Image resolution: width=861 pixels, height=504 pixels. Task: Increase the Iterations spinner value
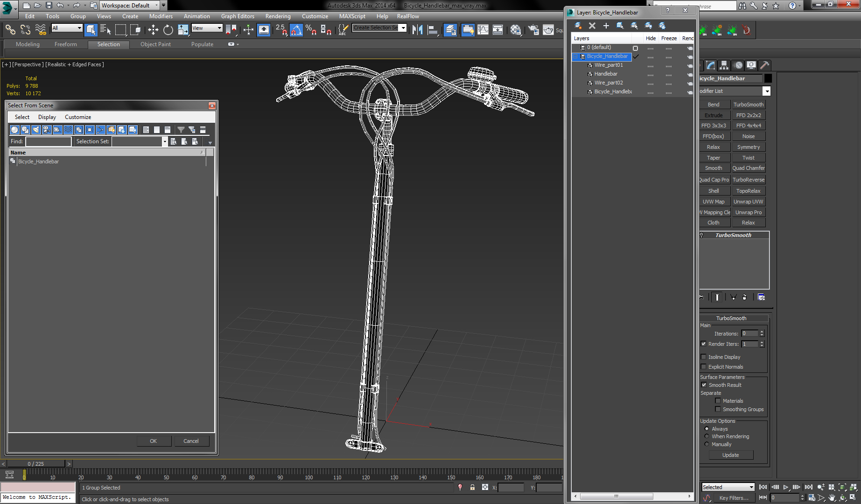762,332
